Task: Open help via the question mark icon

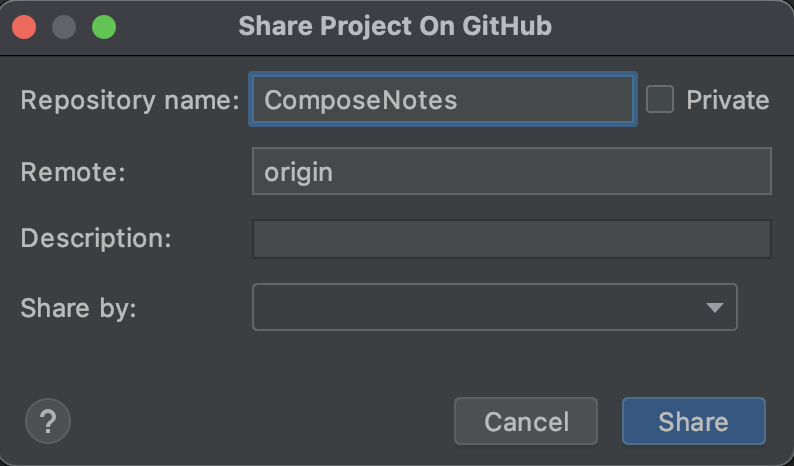Action: coord(47,421)
